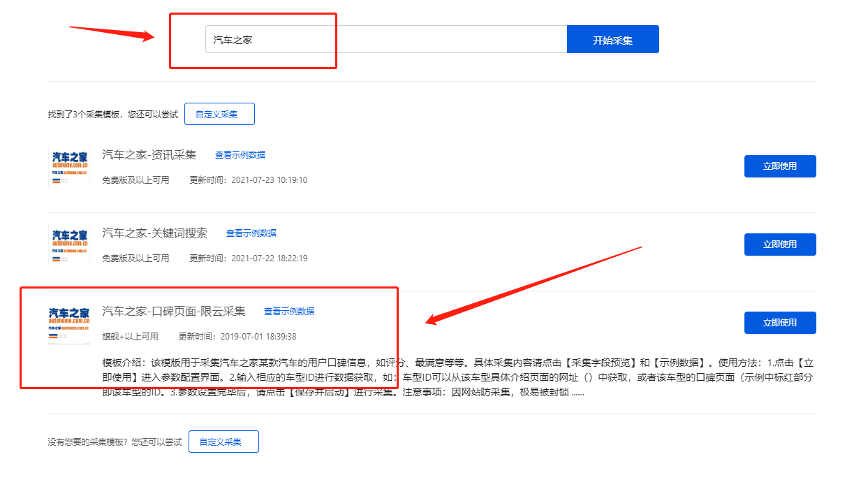Click the bottom 自定义采集 button beside 没有您要的采集模板
The image size is (868, 503).
223,442
